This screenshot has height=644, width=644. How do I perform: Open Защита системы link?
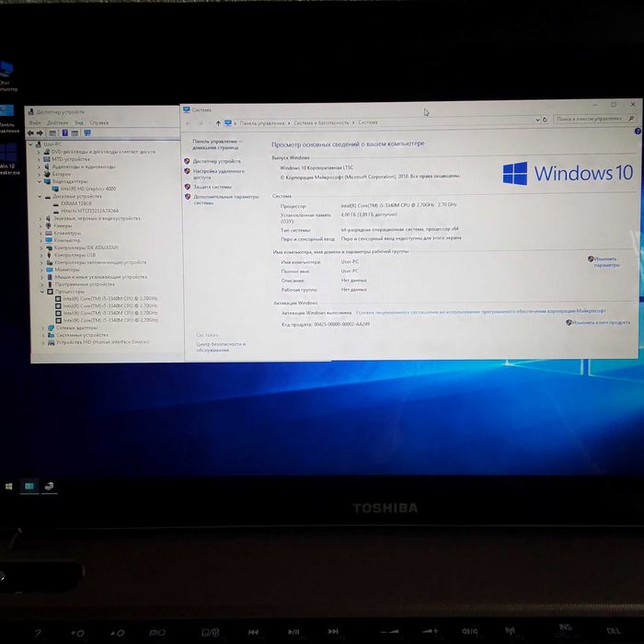[x=213, y=187]
